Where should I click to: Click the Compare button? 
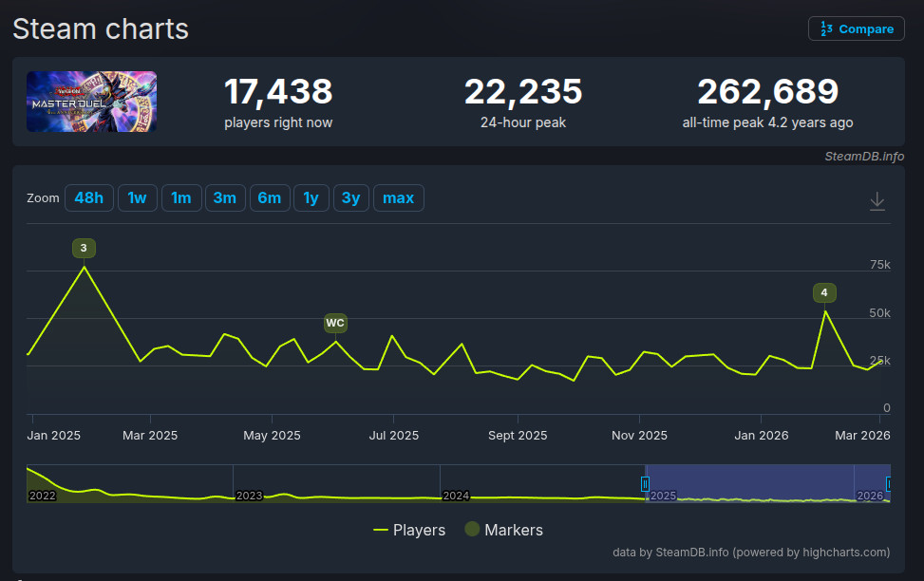point(857,28)
